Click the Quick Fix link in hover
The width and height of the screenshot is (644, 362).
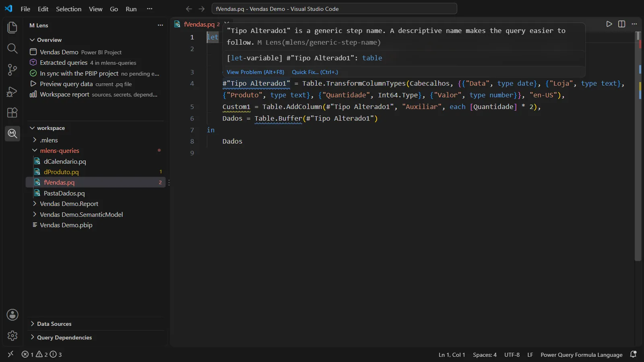coord(315,72)
